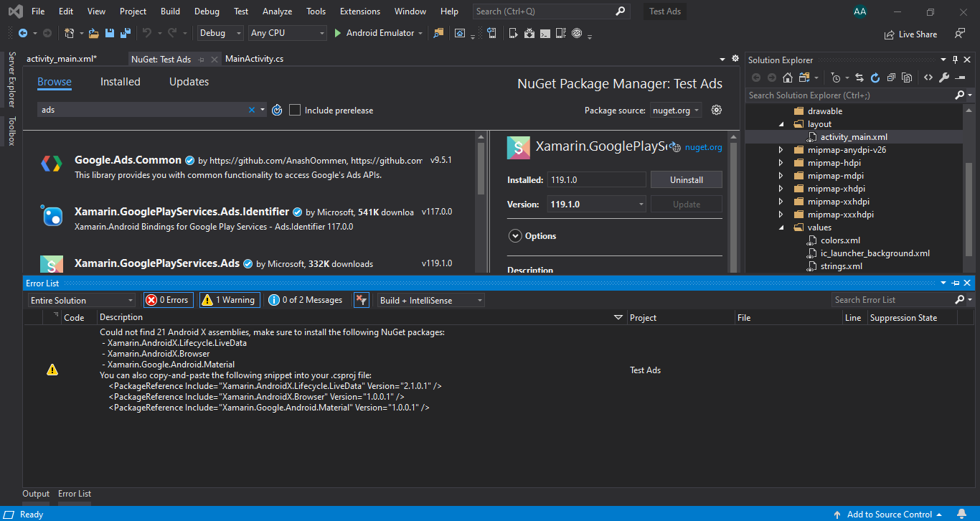Click Sync with Active Document icon
Screen dimensions: 980x521
pyautogui.click(x=861, y=78)
